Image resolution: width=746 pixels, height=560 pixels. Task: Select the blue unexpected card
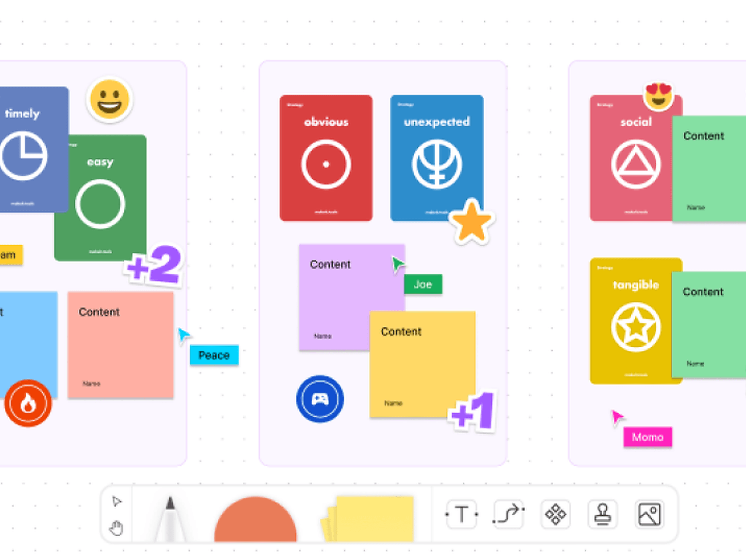(437, 158)
